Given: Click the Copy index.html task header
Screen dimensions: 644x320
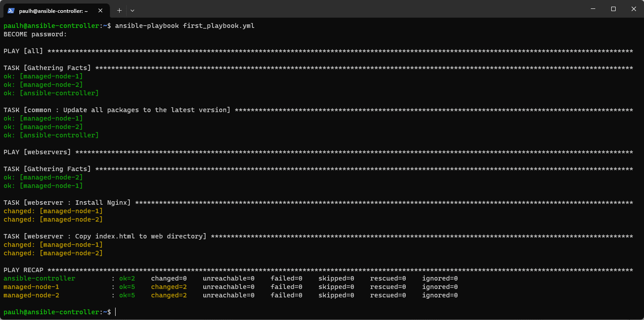Looking at the screenshot, I should [x=105, y=236].
